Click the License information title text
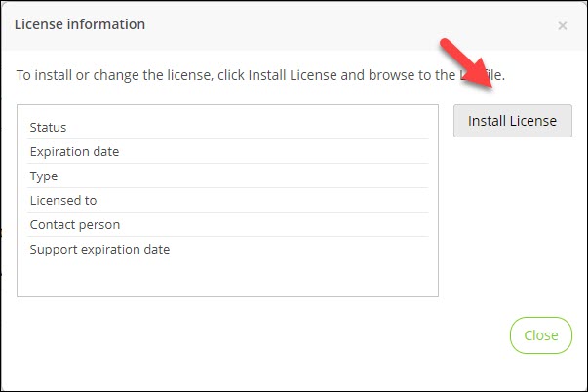This screenshot has height=392, width=588. (x=80, y=24)
